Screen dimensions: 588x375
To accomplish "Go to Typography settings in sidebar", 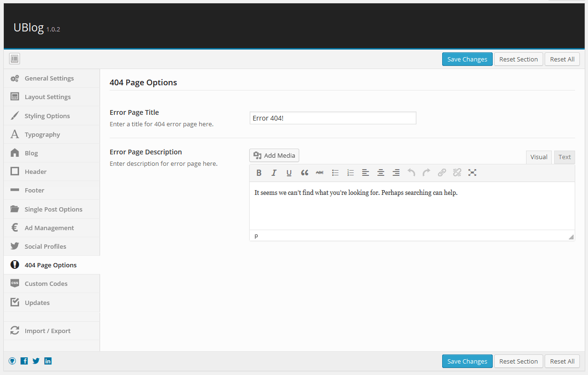I will tap(42, 134).
